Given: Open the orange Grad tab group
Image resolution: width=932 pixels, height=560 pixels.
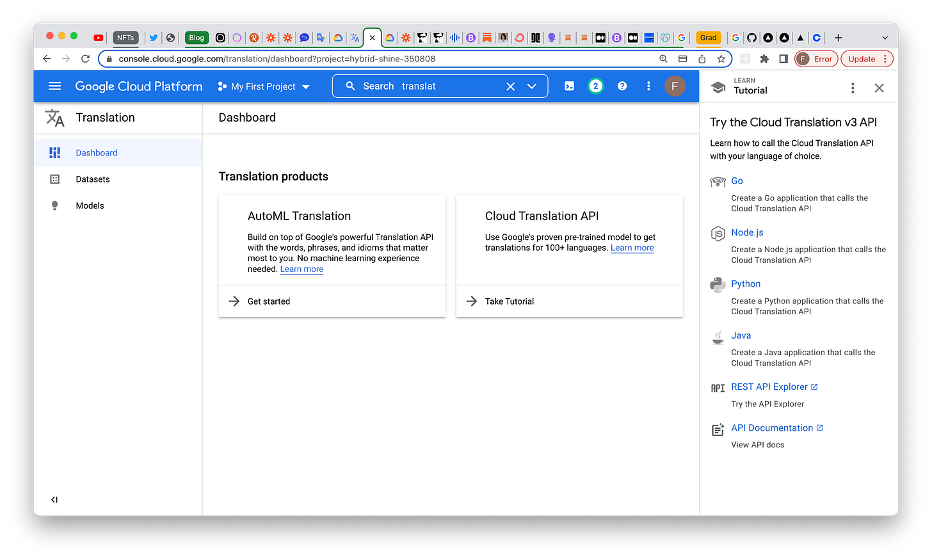Looking at the screenshot, I should [708, 38].
